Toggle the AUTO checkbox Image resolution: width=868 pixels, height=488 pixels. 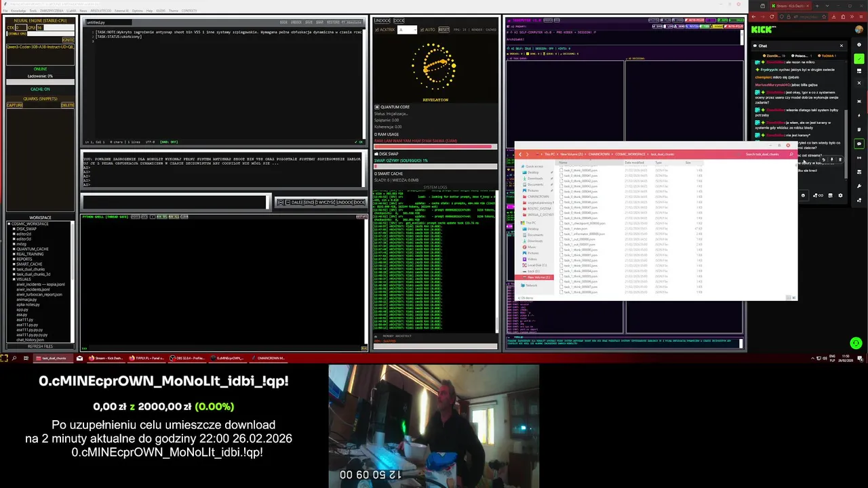pyautogui.click(x=422, y=30)
